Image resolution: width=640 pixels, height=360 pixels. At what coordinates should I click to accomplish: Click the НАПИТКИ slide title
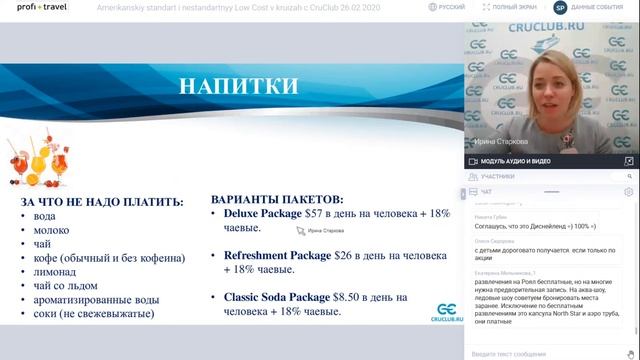coord(239,86)
